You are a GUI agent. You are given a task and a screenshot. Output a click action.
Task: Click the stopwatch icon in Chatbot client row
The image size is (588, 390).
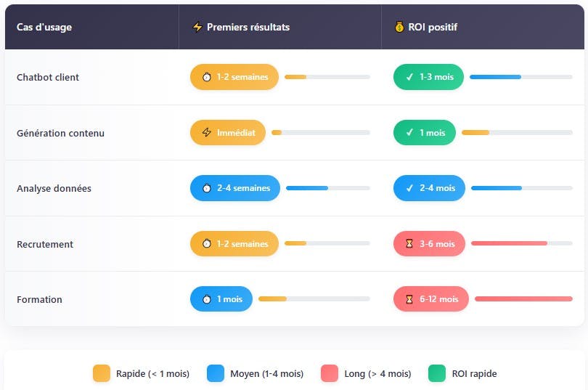pyautogui.click(x=205, y=77)
